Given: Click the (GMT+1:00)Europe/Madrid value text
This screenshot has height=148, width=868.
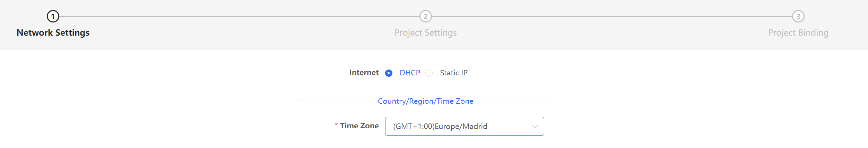Looking at the screenshot, I should pyautogui.click(x=440, y=127).
